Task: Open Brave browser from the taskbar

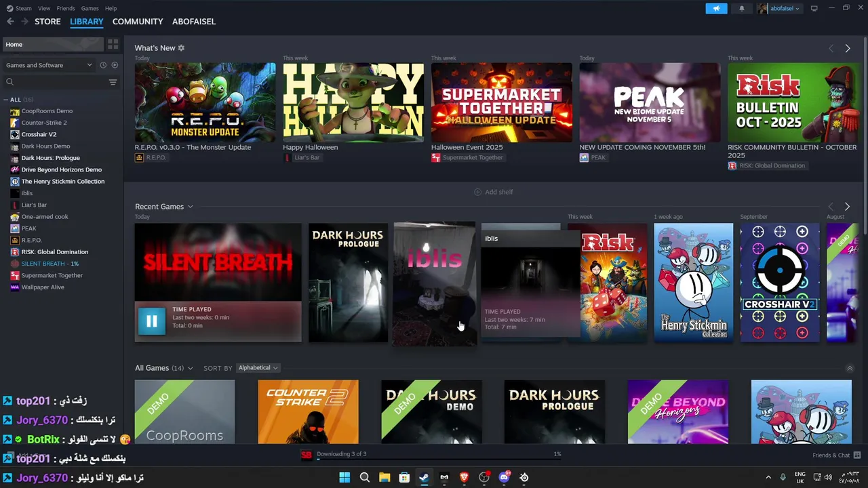Action: coord(464,477)
